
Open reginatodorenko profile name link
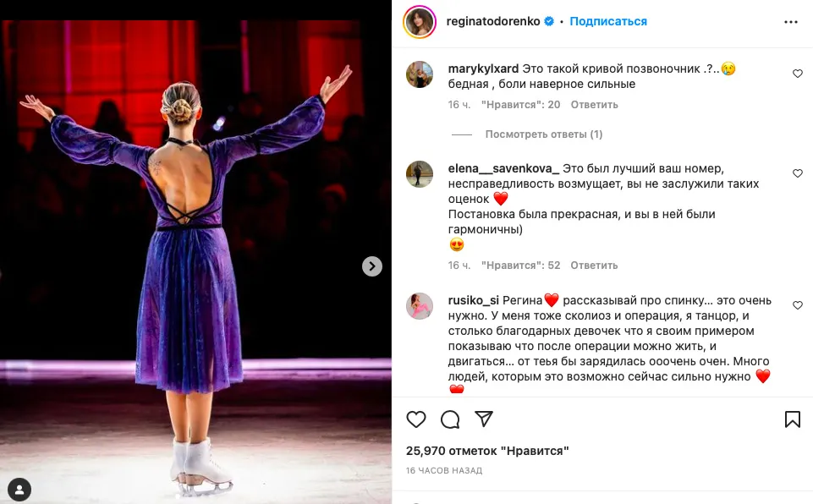pyautogui.click(x=493, y=21)
